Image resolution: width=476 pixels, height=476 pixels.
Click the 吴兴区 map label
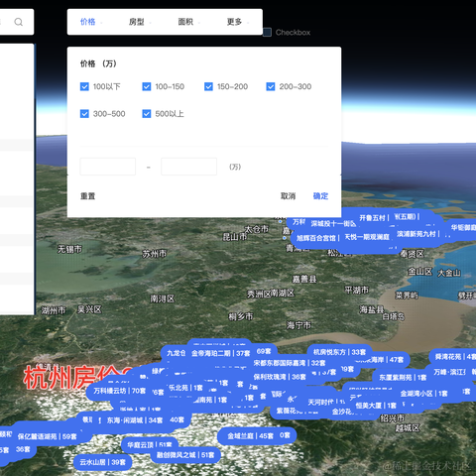[89, 309]
